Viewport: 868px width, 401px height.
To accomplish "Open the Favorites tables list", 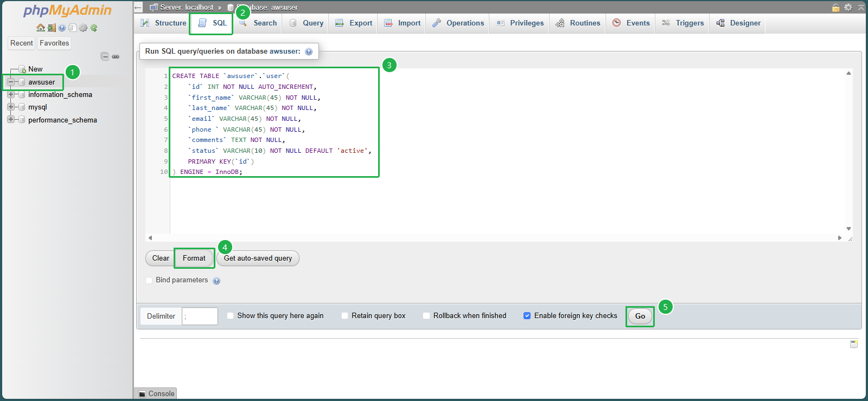I will tap(54, 43).
